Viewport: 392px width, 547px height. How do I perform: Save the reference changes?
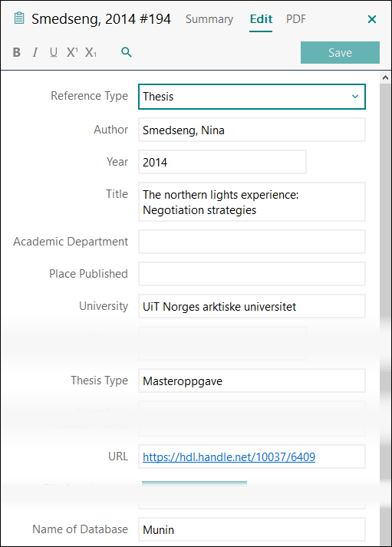tap(340, 53)
